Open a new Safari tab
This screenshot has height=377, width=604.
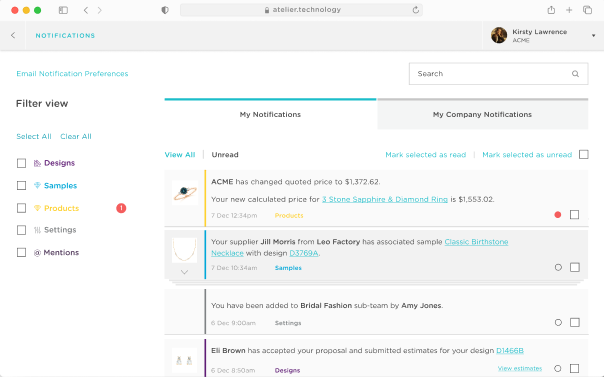(x=569, y=10)
